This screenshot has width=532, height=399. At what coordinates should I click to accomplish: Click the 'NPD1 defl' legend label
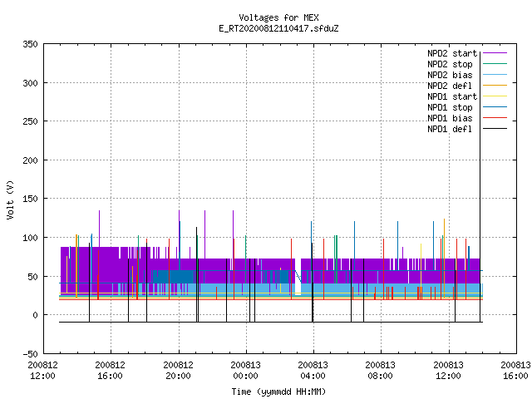[x=450, y=130]
